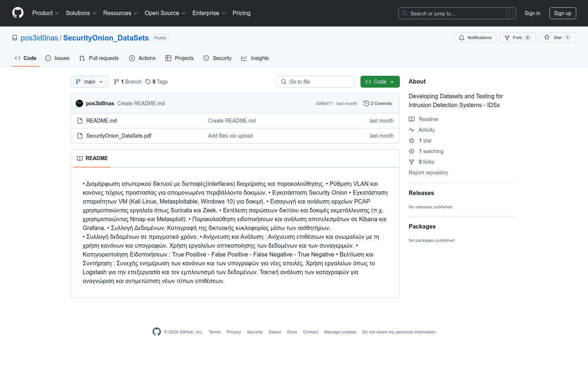588x368 pixels.
Task: Open the Insights tab
Action: click(255, 58)
